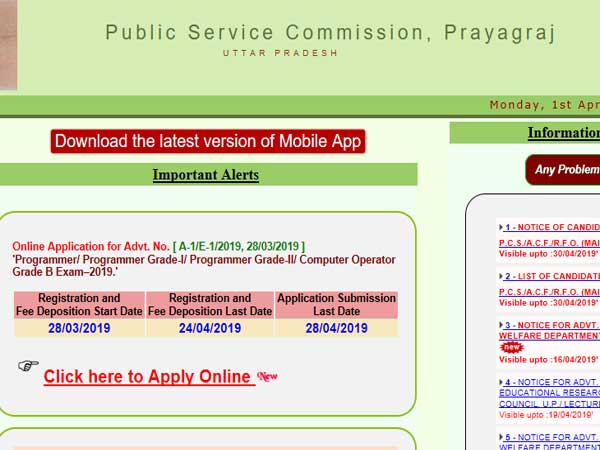Open the 'Click here to Apply Online' link
600x450 pixels.
click(x=146, y=377)
